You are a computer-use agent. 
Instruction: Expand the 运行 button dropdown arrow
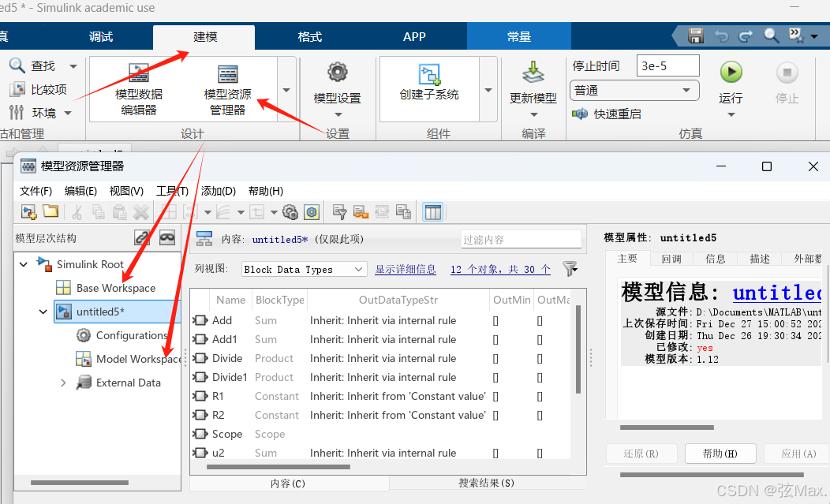(x=731, y=115)
